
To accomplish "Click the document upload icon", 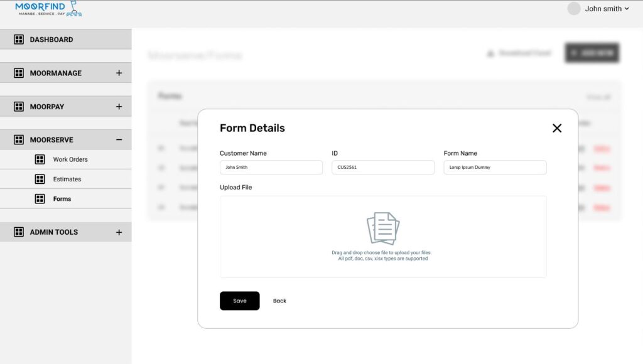I will coord(382,228).
